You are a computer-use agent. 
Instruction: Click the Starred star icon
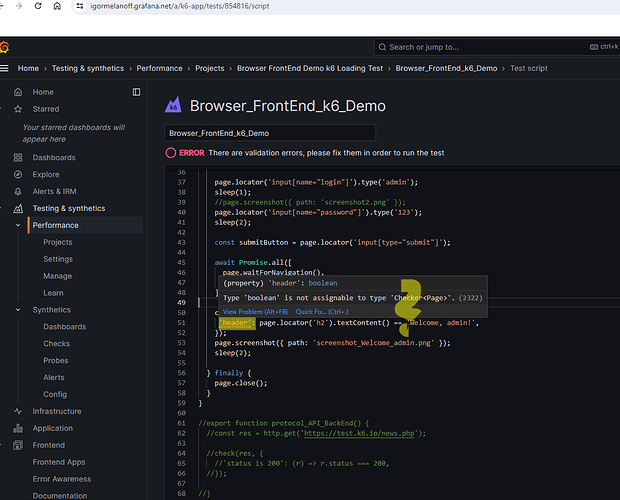18,109
